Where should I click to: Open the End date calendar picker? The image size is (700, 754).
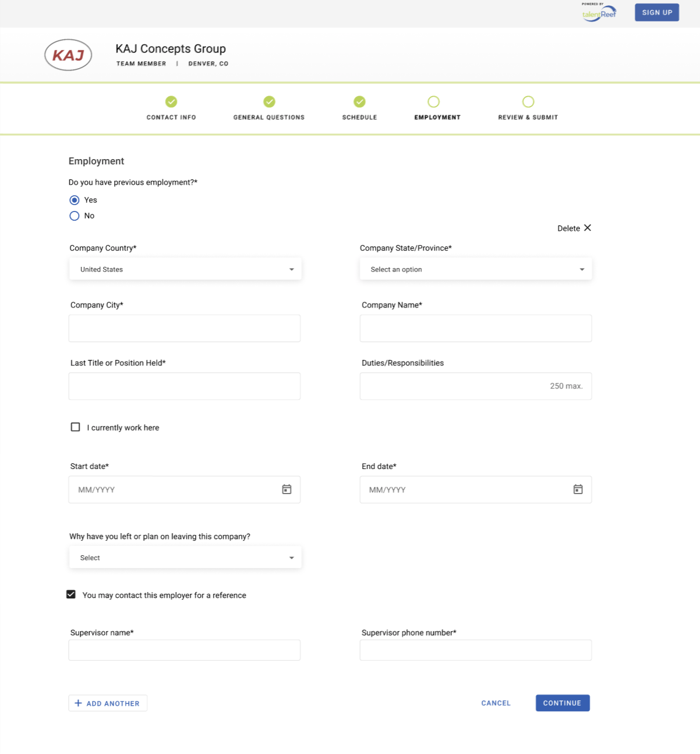pyautogui.click(x=578, y=489)
